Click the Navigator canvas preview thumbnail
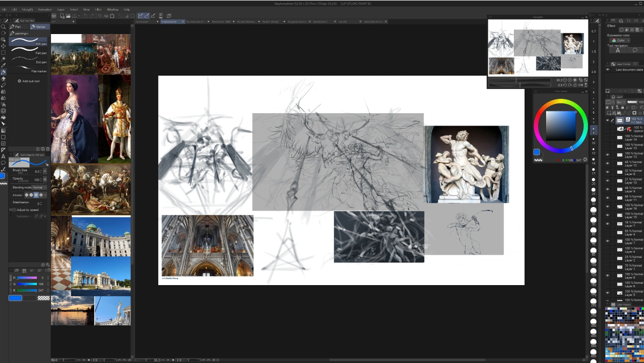 (x=538, y=47)
